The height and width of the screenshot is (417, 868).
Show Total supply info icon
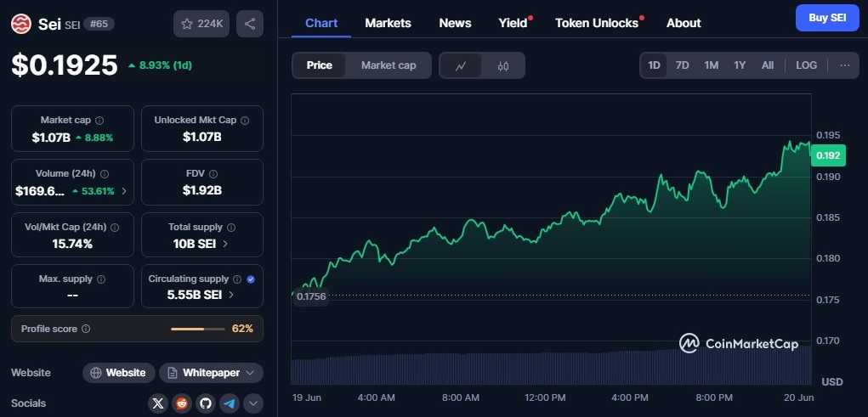tap(231, 228)
